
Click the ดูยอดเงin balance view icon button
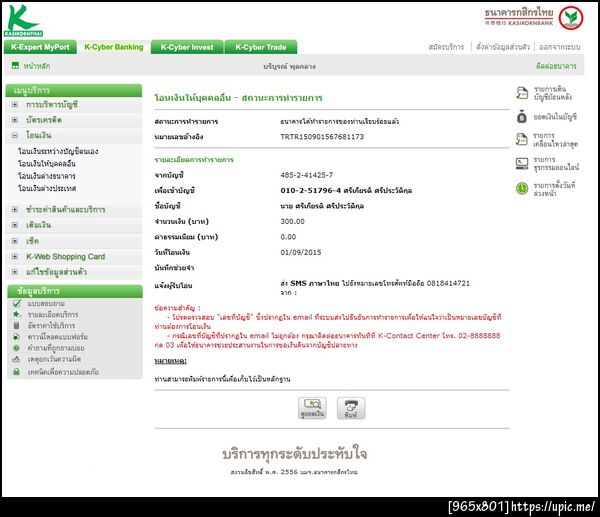[x=312, y=408]
